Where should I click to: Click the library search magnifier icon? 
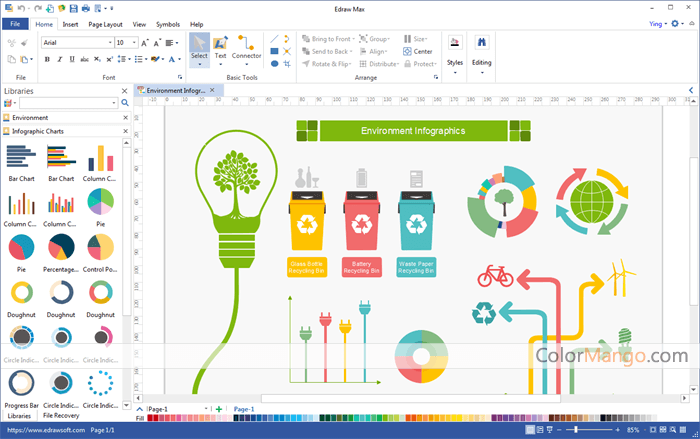[x=125, y=103]
